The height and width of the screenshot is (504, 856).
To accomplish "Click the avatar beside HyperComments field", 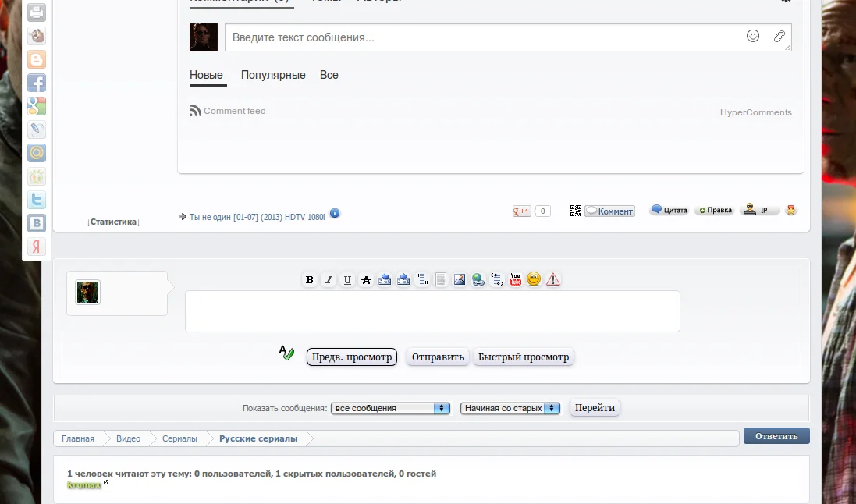I will (x=204, y=37).
